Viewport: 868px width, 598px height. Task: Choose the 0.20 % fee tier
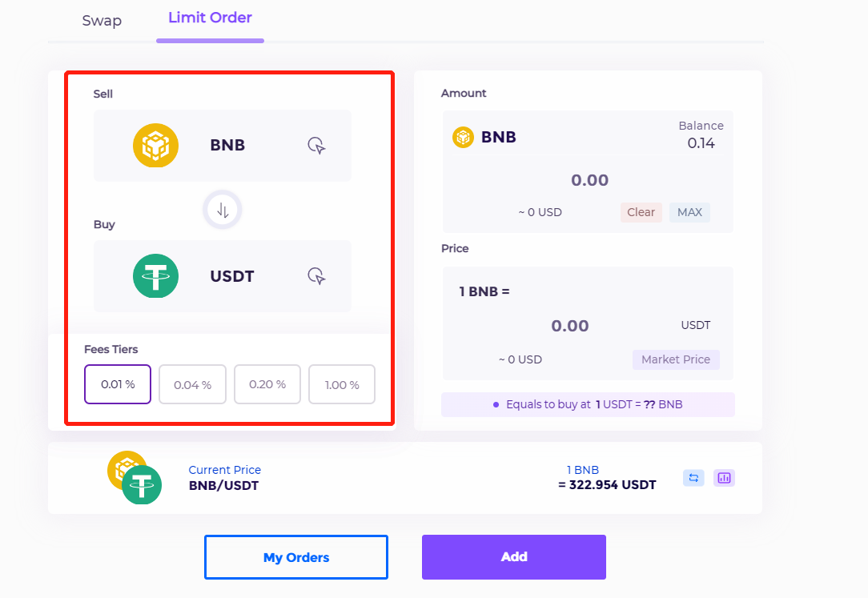click(x=267, y=384)
